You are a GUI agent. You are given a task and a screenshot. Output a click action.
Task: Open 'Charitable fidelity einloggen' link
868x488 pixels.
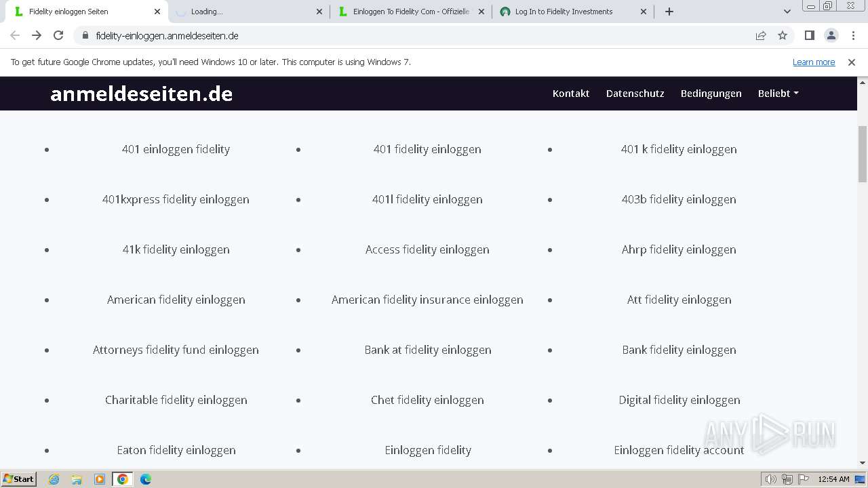click(176, 400)
